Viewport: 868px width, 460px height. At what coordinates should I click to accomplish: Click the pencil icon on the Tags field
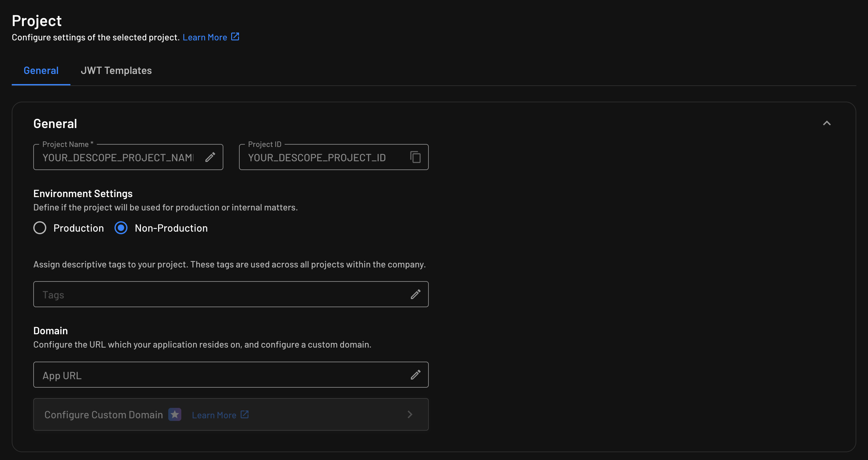click(415, 294)
